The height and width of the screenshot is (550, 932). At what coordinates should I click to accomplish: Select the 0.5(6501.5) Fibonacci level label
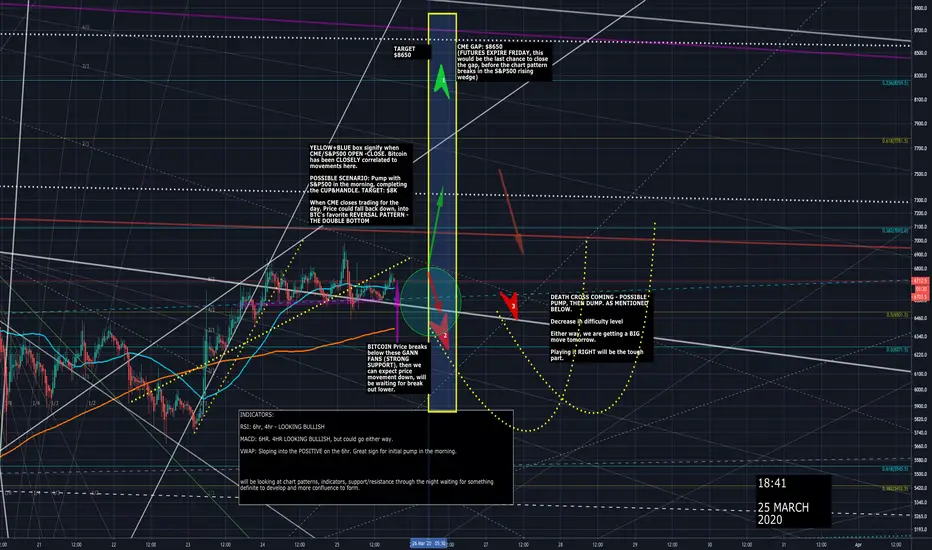897,315
